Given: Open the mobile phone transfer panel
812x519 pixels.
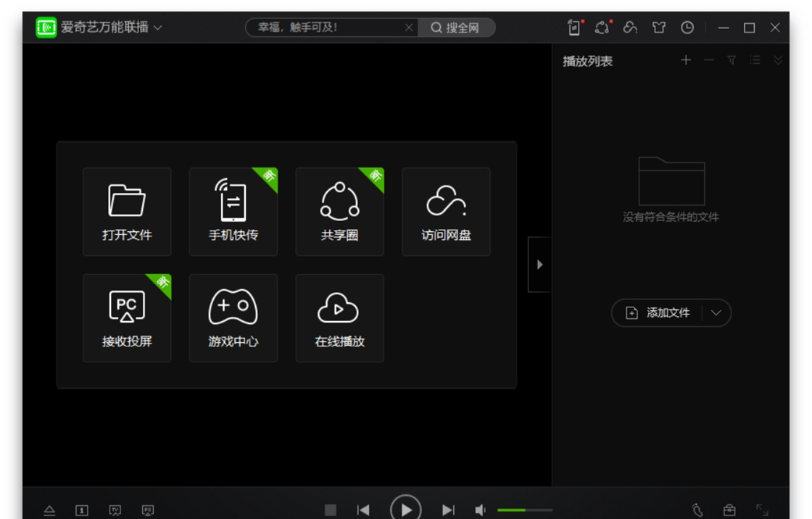Looking at the screenshot, I should 233,212.
